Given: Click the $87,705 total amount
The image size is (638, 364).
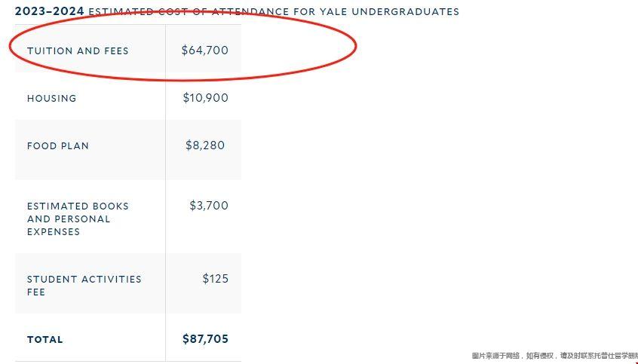Looking at the screenshot, I should pyautogui.click(x=205, y=339).
